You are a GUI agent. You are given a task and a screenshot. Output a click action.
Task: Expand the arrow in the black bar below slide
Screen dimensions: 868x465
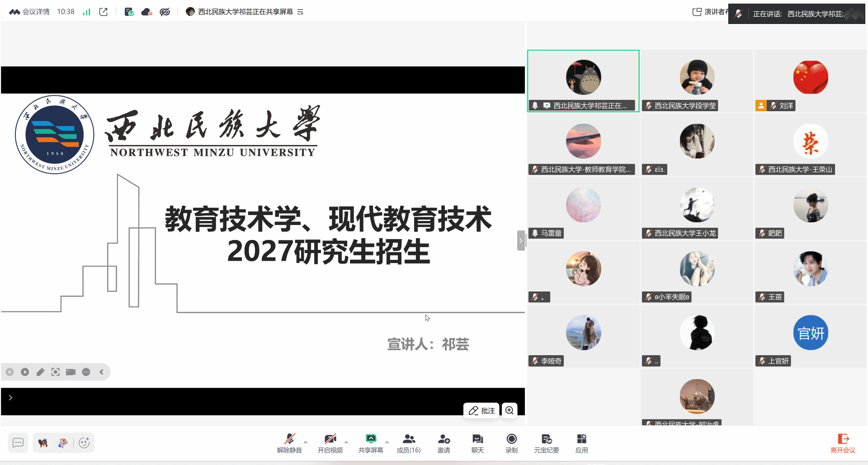[10, 398]
